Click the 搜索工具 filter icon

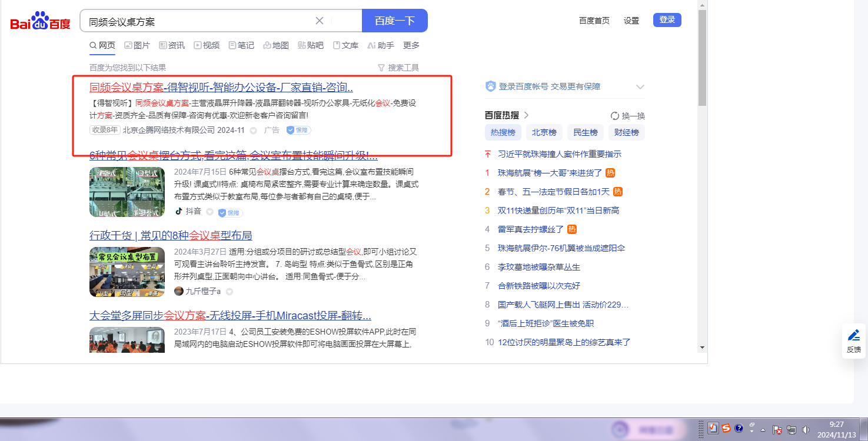coord(381,68)
